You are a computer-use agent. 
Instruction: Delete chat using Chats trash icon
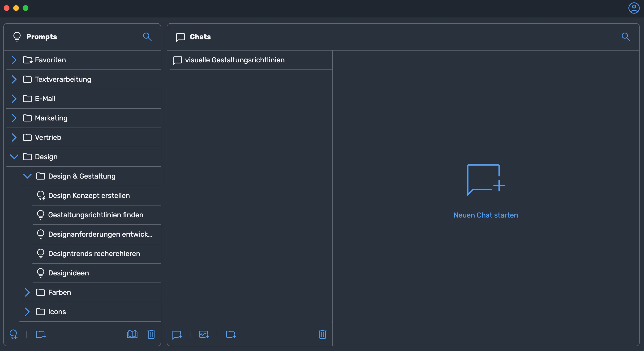322,334
